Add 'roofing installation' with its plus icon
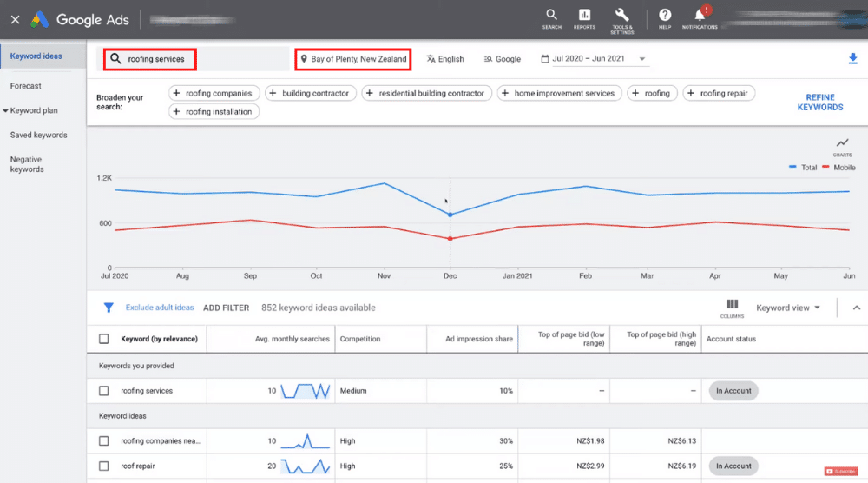The width and height of the screenshot is (868, 483). point(176,111)
